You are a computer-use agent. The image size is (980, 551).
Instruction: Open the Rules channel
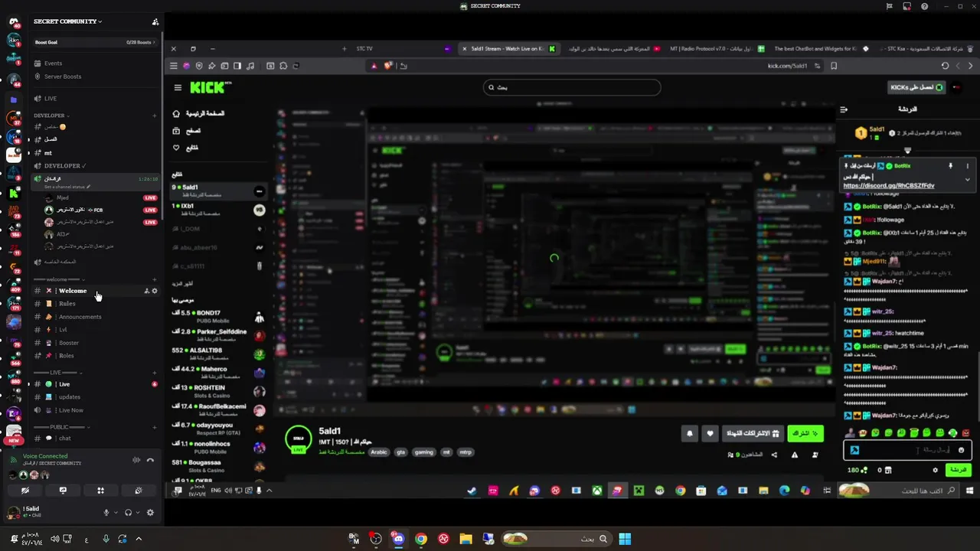(95, 304)
